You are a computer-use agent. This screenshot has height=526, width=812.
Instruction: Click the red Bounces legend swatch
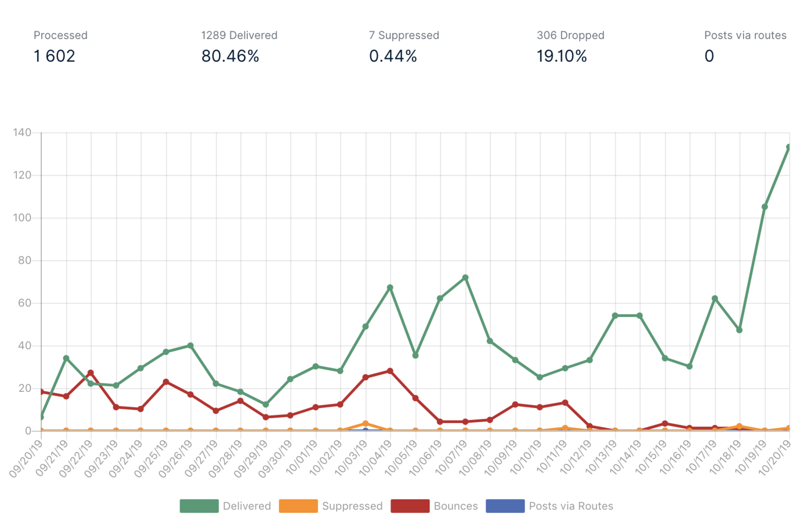coord(410,506)
